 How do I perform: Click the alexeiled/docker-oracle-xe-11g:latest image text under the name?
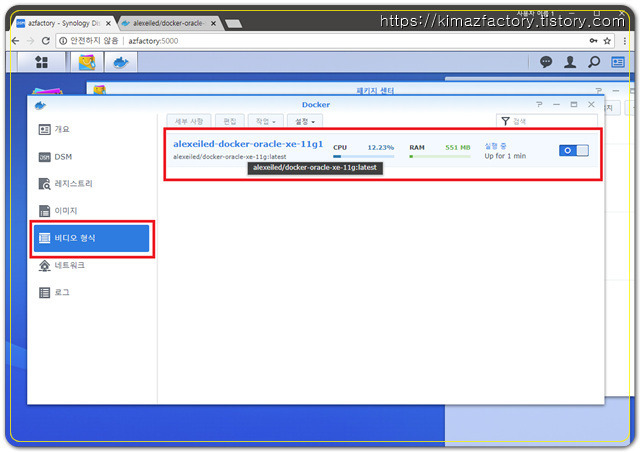229,157
